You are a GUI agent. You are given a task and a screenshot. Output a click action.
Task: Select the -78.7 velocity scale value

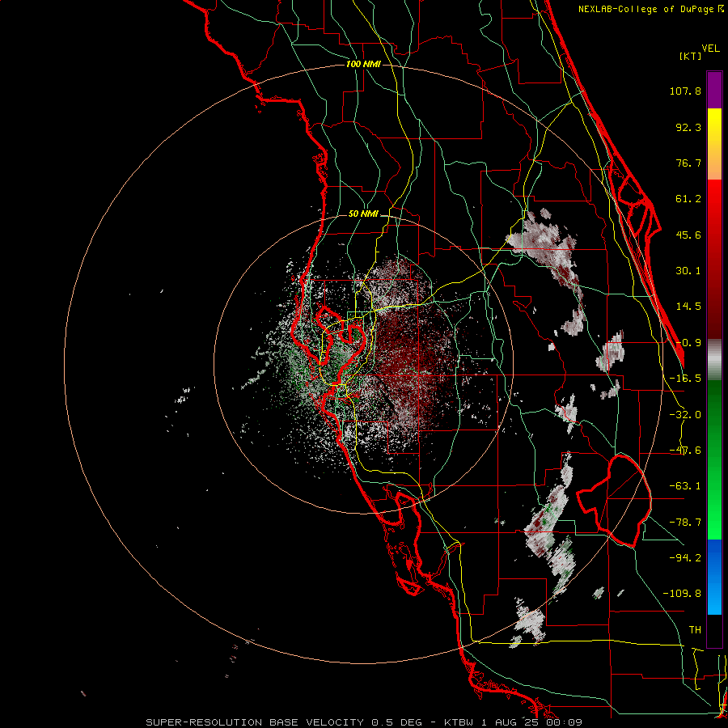[685, 523]
